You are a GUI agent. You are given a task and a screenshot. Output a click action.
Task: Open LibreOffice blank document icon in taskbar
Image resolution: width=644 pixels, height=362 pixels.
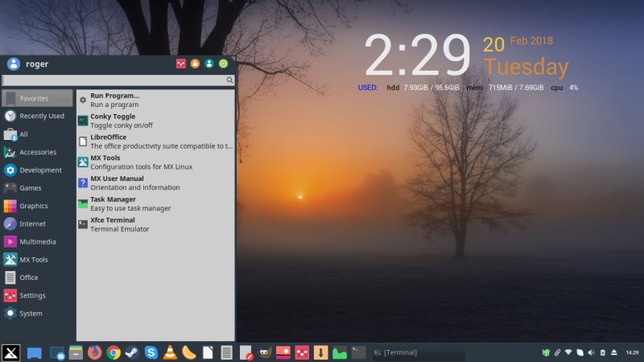(x=208, y=352)
